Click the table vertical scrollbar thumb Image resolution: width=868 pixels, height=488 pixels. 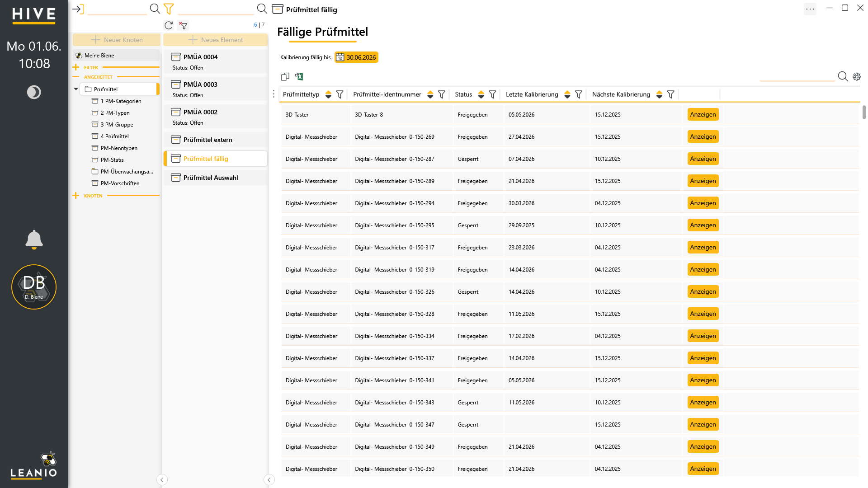click(x=864, y=113)
